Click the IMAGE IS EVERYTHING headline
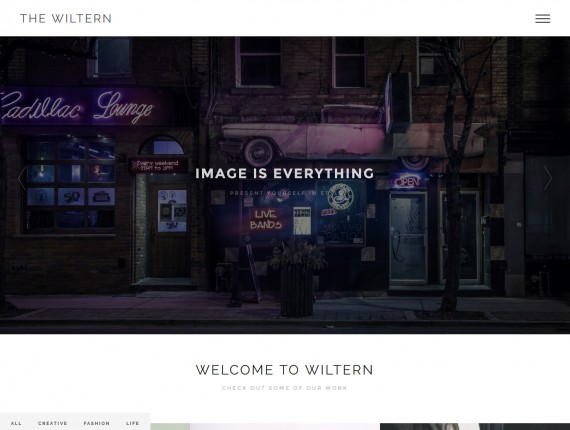 tap(285, 173)
